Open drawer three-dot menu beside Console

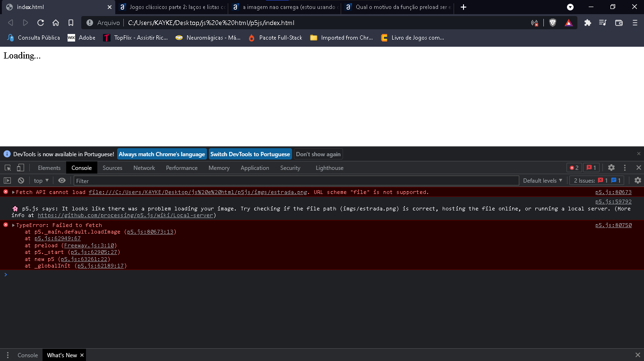(8, 355)
